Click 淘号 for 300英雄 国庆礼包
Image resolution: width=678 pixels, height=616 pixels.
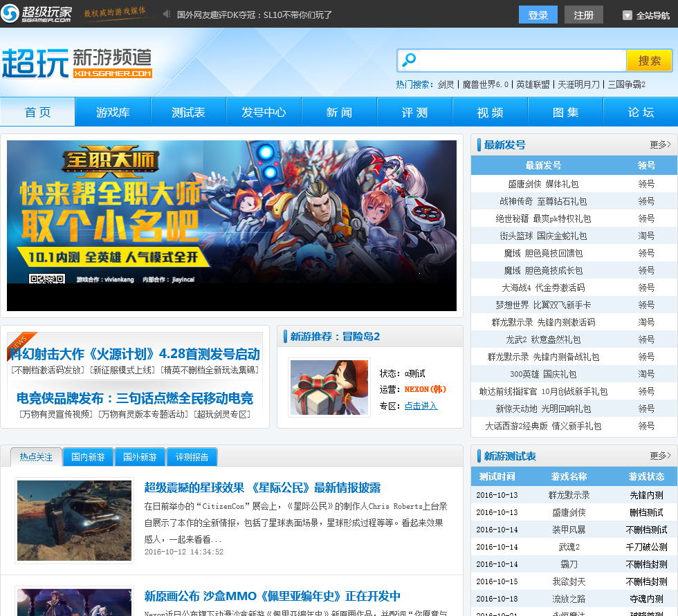tap(646, 374)
